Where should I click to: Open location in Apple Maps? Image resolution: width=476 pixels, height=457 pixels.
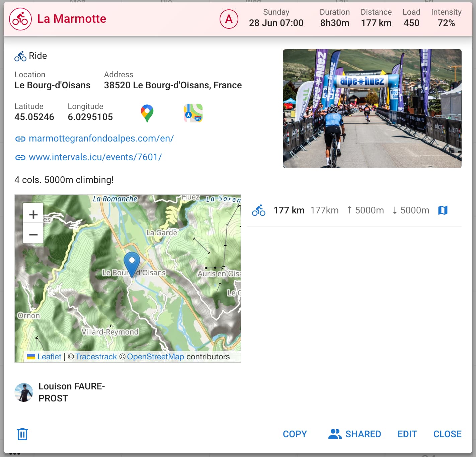(193, 113)
